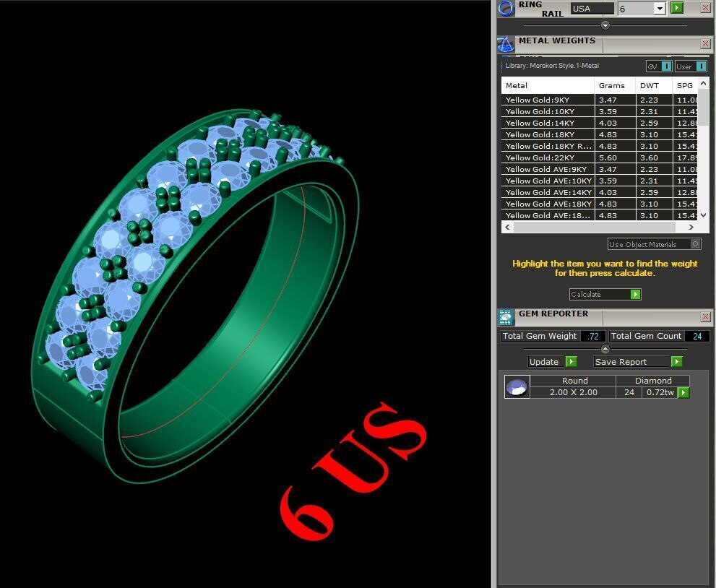Click the 2.00 X 2.00 size cell
The image size is (716, 588).
click(x=573, y=393)
